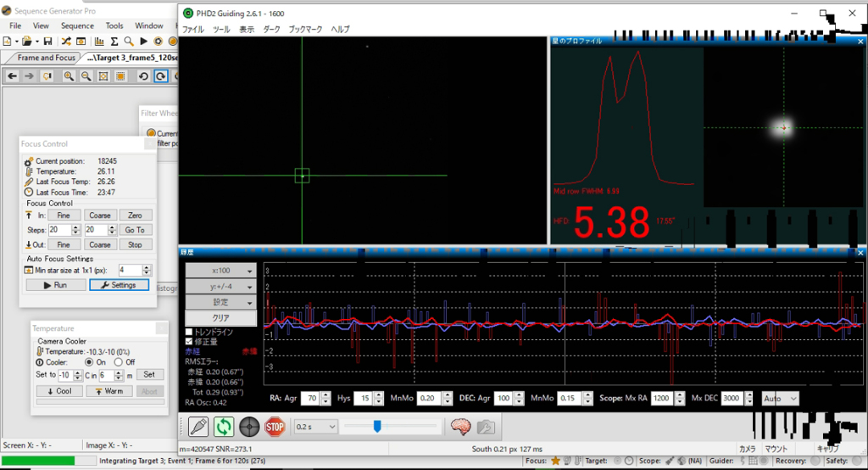Viewport: 868px width, 470px height.
Task: Open the PHD2 ブックマーク menu
Action: pos(305,30)
